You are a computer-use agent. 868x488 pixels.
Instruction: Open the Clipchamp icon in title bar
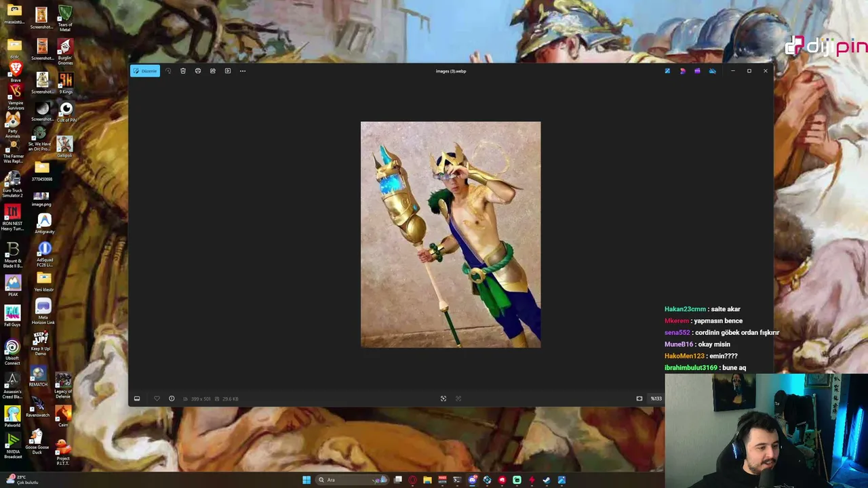click(697, 70)
